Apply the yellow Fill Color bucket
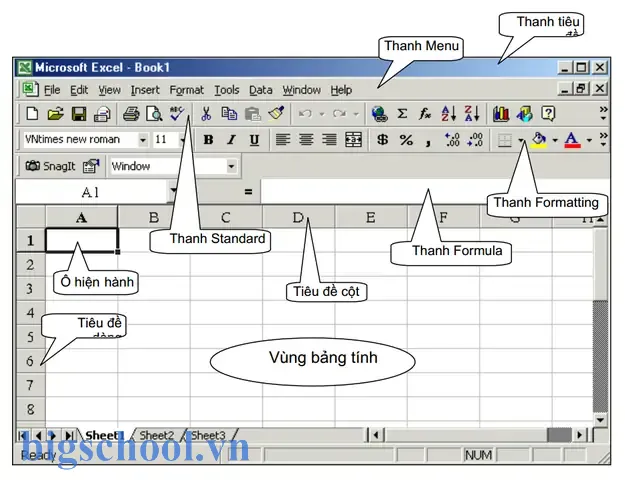 (x=539, y=140)
